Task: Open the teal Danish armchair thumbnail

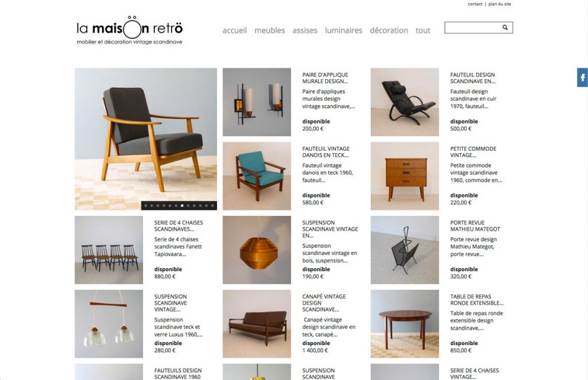Action: 257,176
